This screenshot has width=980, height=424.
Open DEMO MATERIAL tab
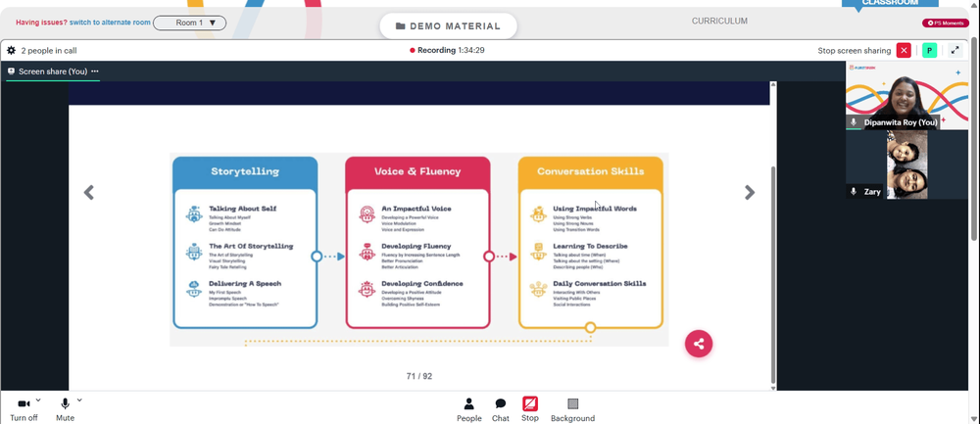tap(448, 26)
